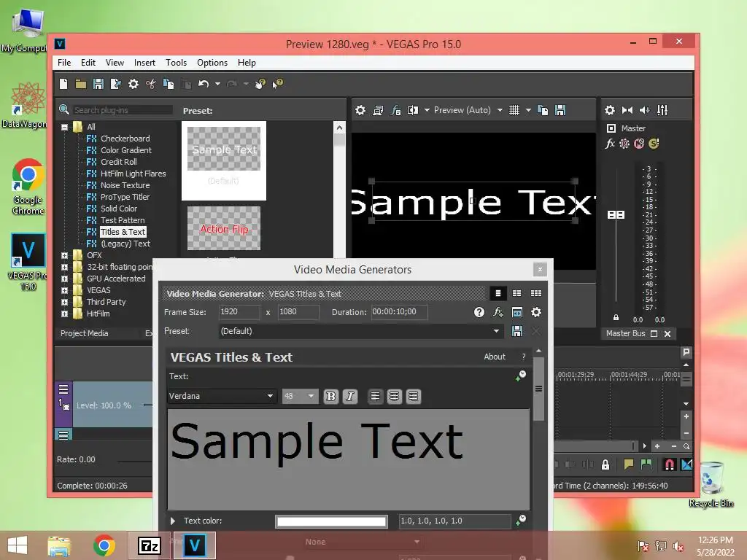747x560 pixels.
Task: Save snapshot to file icon in preview
Action: point(560,111)
